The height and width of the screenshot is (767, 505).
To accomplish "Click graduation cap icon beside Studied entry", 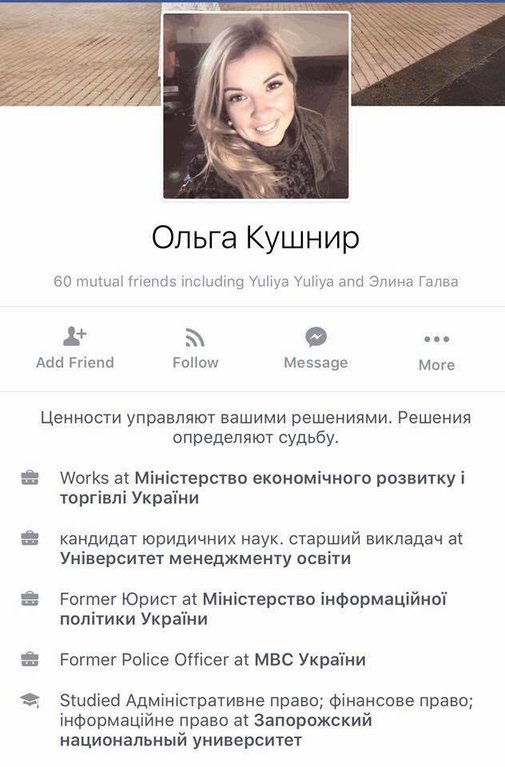I will (x=30, y=700).
